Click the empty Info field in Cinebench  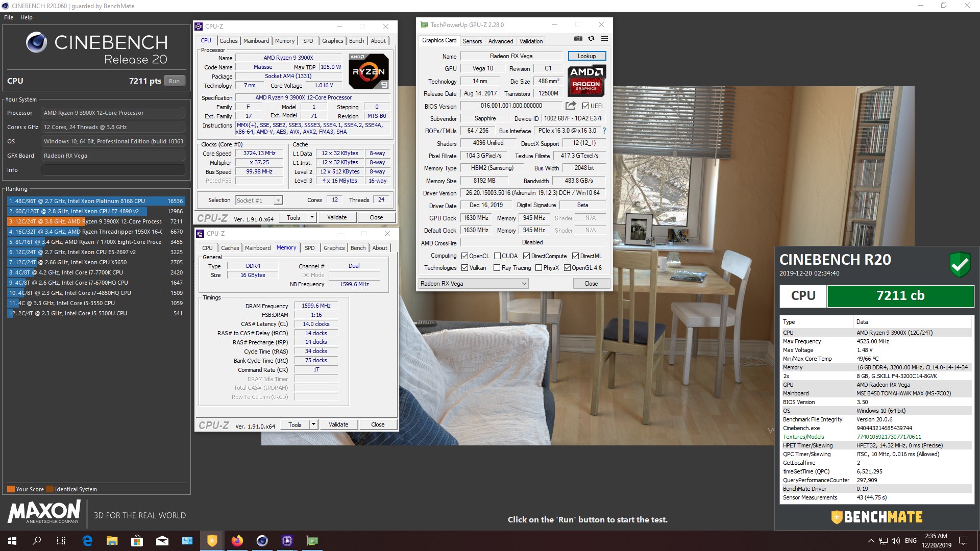(x=113, y=170)
